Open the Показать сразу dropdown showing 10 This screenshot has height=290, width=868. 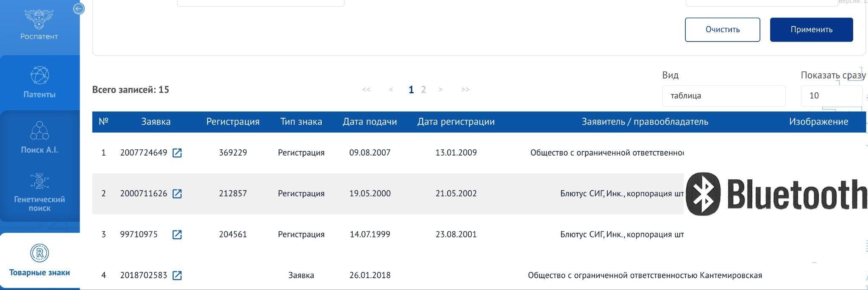[832, 96]
